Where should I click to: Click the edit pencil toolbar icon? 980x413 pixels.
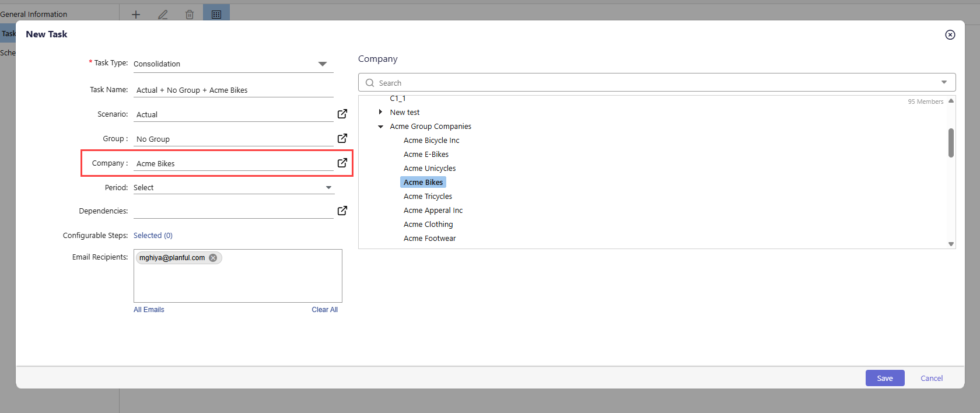163,15
